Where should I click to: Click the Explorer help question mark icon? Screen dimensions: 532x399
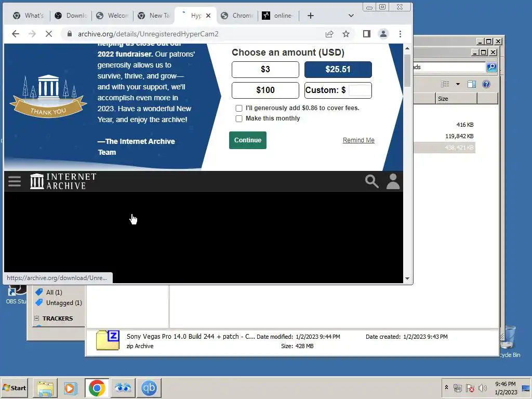pyautogui.click(x=486, y=84)
